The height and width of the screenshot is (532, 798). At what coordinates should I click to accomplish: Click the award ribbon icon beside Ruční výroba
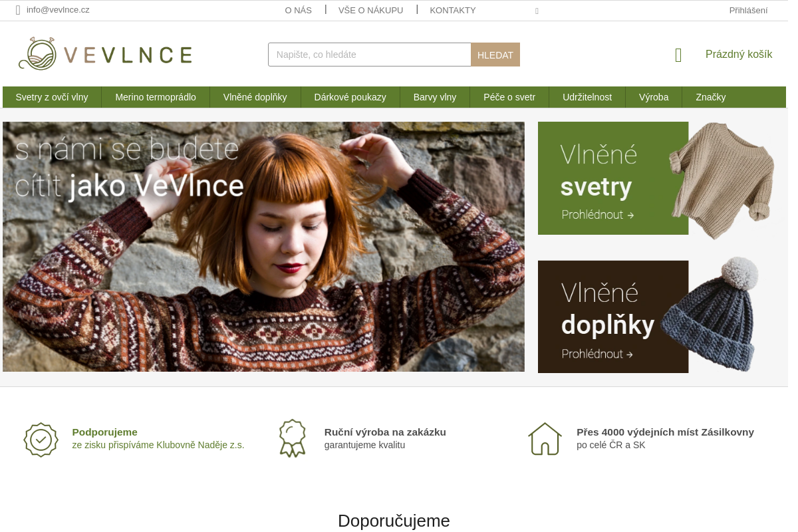point(293,438)
